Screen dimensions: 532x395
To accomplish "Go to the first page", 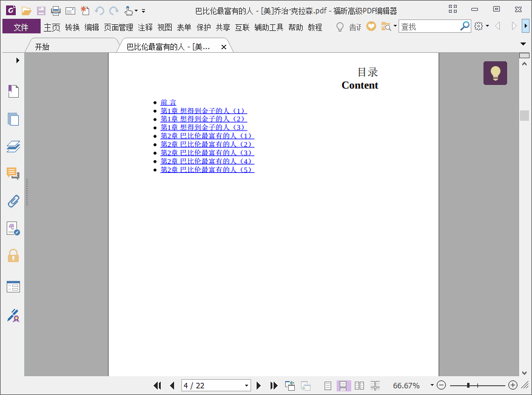I will click(157, 385).
